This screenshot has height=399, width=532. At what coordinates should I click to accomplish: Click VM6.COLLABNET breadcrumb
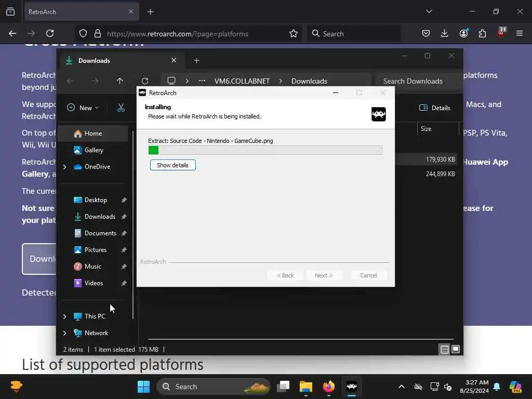coord(242,81)
